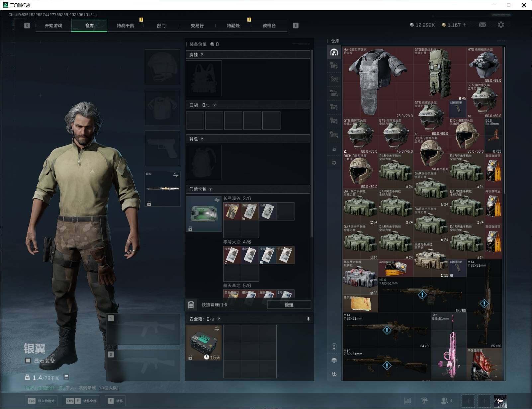Select the H70 night vision helmet
This screenshot has width=532, height=409.
484,65
